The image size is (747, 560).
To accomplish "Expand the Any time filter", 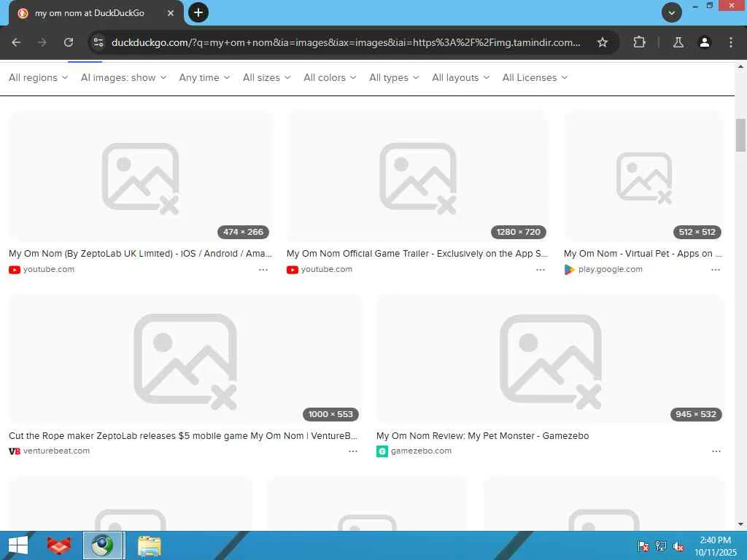I will 204,77.
